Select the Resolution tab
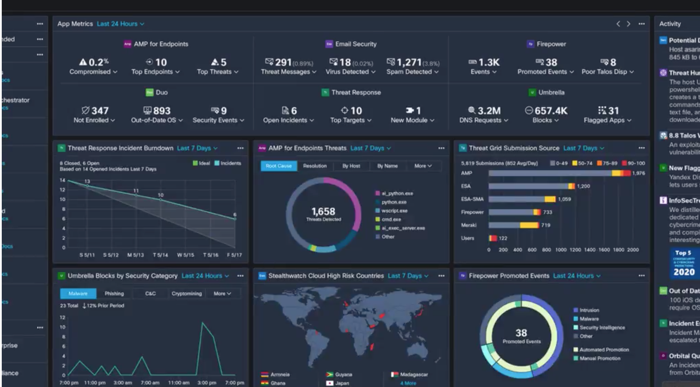700x387 pixels. pyautogui.click(x=315, y=166)
